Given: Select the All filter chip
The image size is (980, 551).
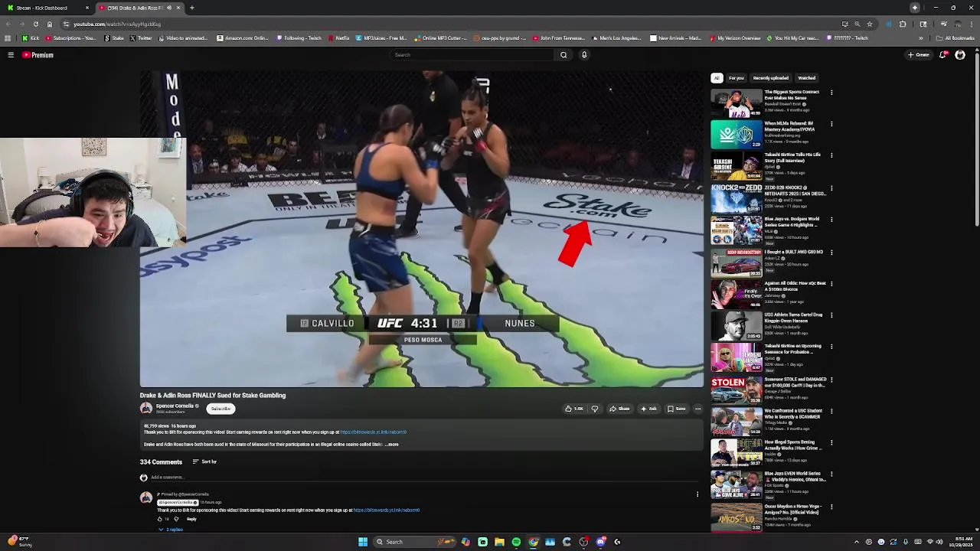Looking at the screenshot, I should tap(717, 78).
